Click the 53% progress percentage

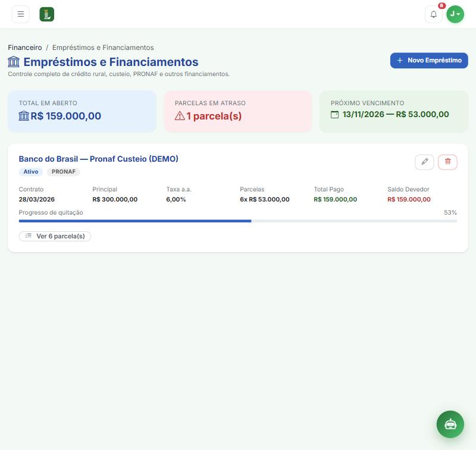pyautogui.click(x=450, y=213)
